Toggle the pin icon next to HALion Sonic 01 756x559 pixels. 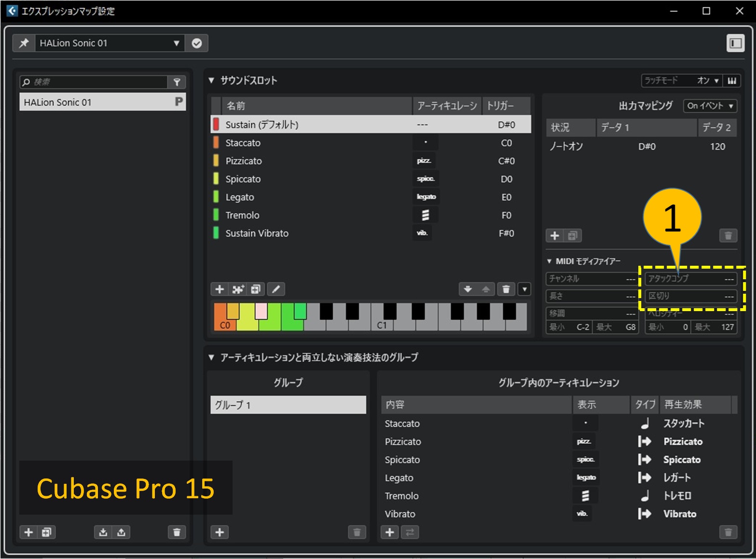tap(23, 43)
